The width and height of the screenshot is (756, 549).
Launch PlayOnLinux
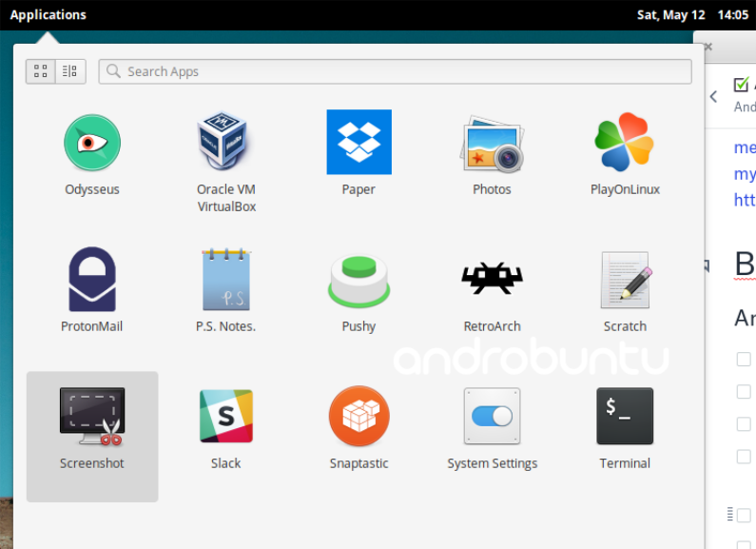click(625, 142)
